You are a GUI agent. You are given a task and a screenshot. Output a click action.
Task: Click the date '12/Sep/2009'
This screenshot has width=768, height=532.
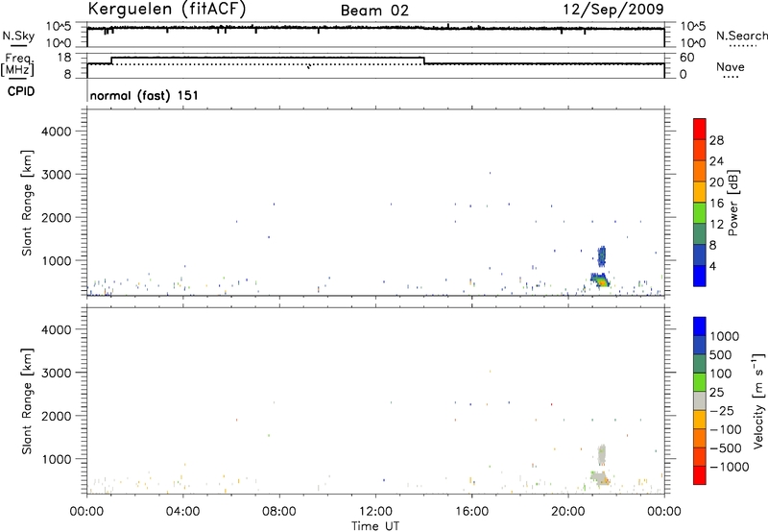click(x=613, y=9)
